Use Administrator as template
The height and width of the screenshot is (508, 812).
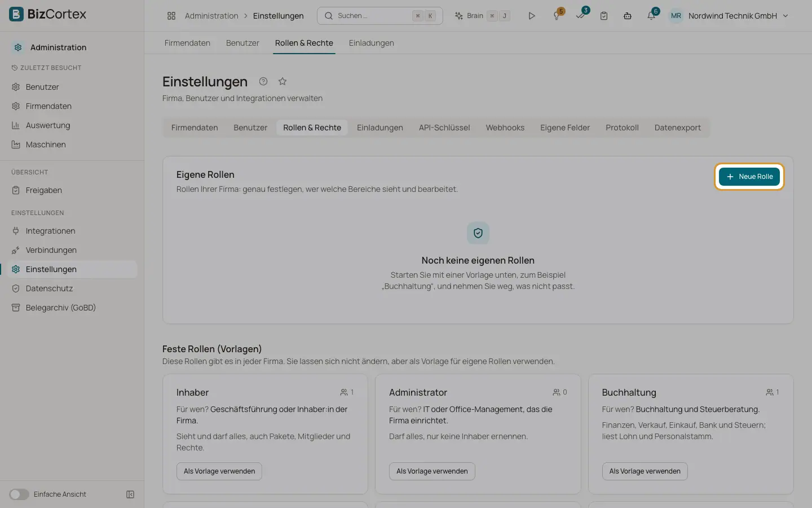(x=432, y=471)
